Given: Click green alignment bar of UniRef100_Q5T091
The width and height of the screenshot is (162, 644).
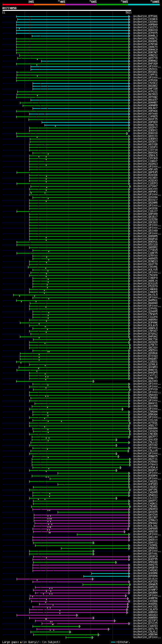Looking at the screenshot, I should point(62,554).
